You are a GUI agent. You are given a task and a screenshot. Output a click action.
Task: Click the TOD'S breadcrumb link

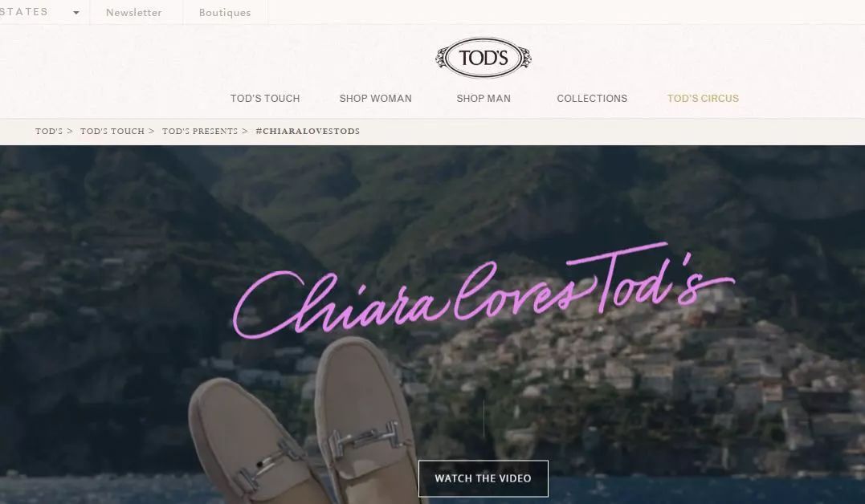pyautogui.click(x=49, y=132)
